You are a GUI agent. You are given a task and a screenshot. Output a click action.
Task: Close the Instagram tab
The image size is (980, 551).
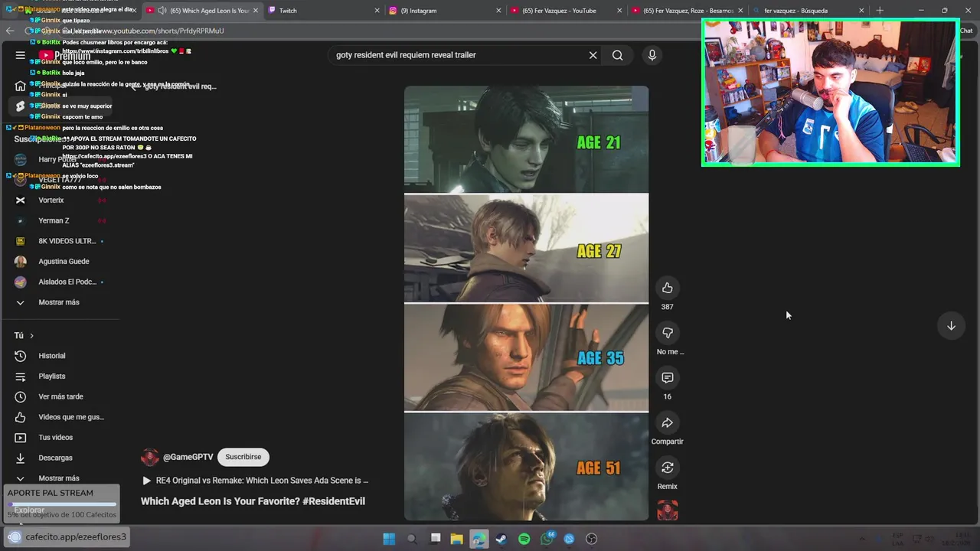[x=498, y=11]
